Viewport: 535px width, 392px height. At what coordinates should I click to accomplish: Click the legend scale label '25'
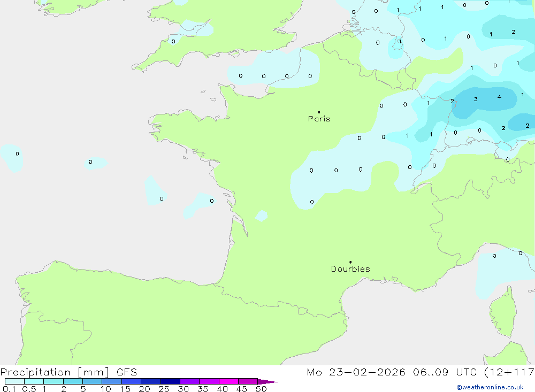[x=164, y=389]
